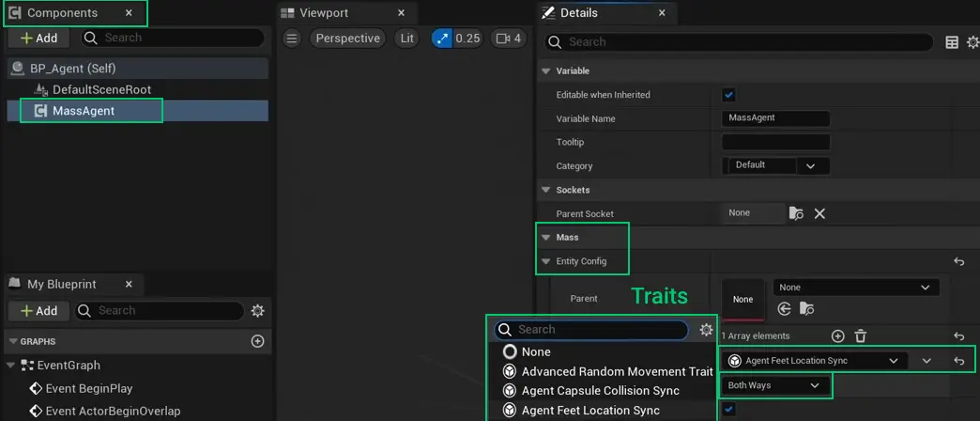Open the property matrix grid icon

click(952, 42)
